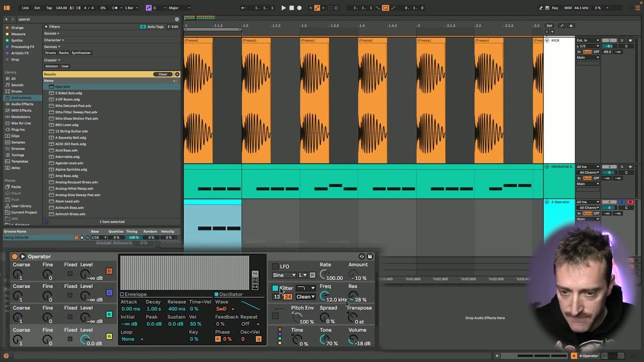
Task: Add a new filter with the plus icon beside Clear
Action: click(177, 74)
